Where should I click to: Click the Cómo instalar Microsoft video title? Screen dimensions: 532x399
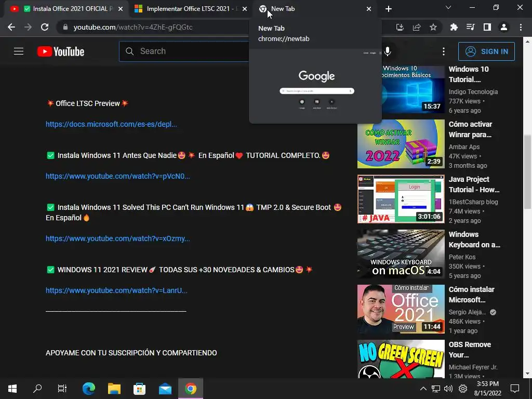(471, 295)
